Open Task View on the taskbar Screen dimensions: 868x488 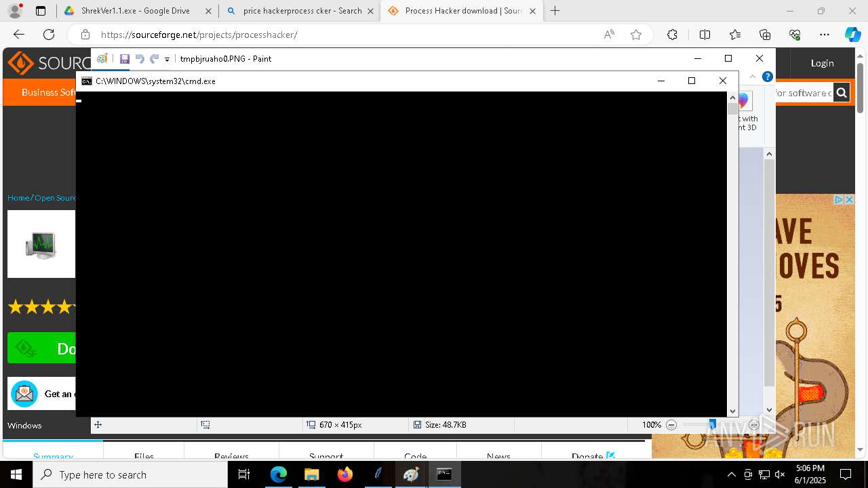click(244, 474)
